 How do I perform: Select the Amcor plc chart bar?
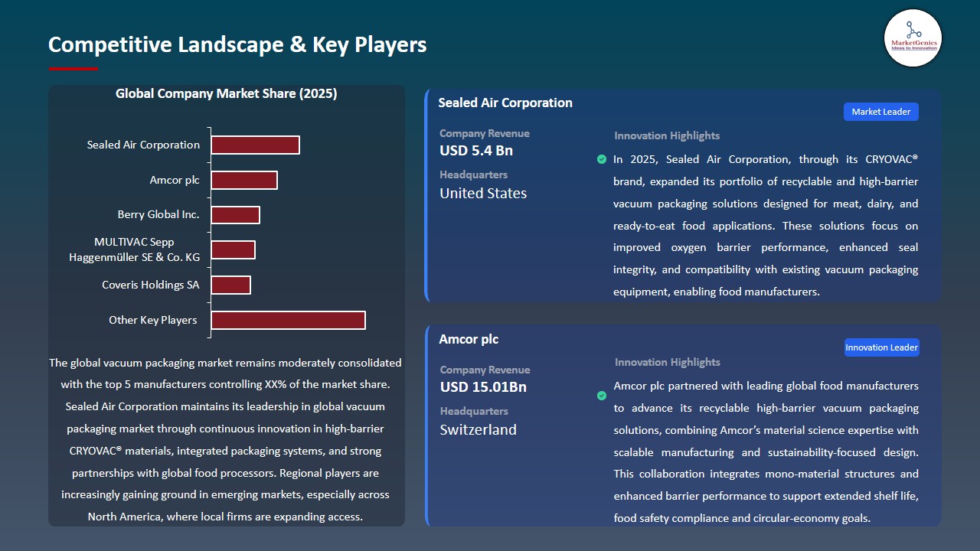[244, 181]
